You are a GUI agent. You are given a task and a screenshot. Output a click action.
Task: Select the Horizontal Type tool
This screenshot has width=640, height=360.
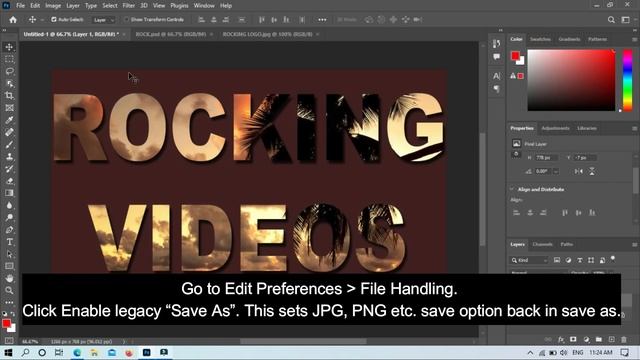click(x=9, y=242)
